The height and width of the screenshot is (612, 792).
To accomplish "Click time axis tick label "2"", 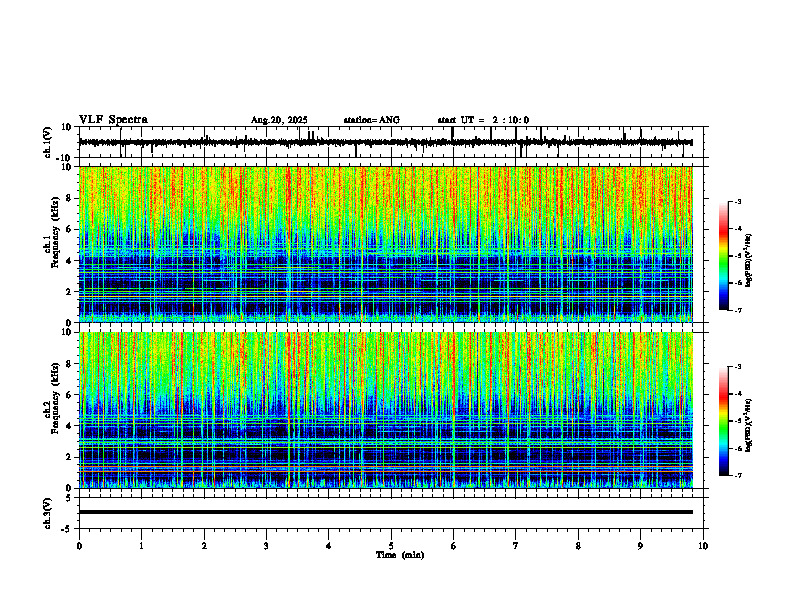I will [204, 546].
